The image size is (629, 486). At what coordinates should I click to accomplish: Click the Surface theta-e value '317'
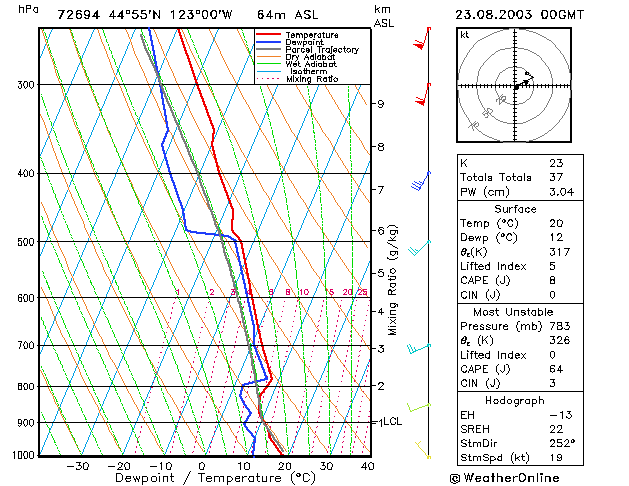(x=560, y=252)
